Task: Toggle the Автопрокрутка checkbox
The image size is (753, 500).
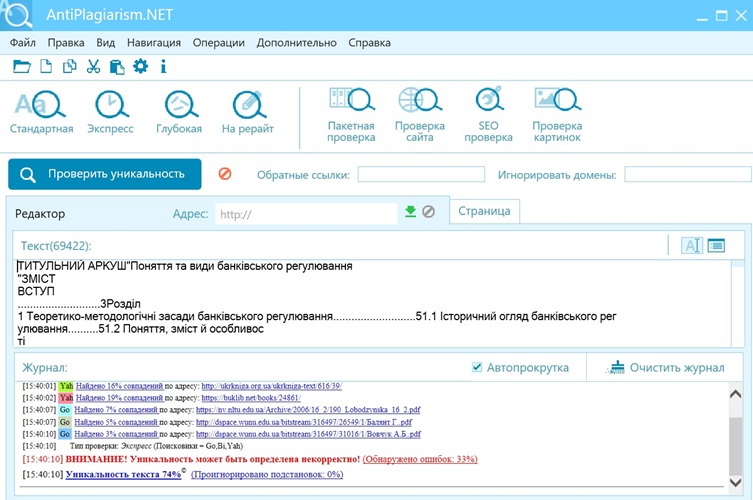Action: click(477, 367)
